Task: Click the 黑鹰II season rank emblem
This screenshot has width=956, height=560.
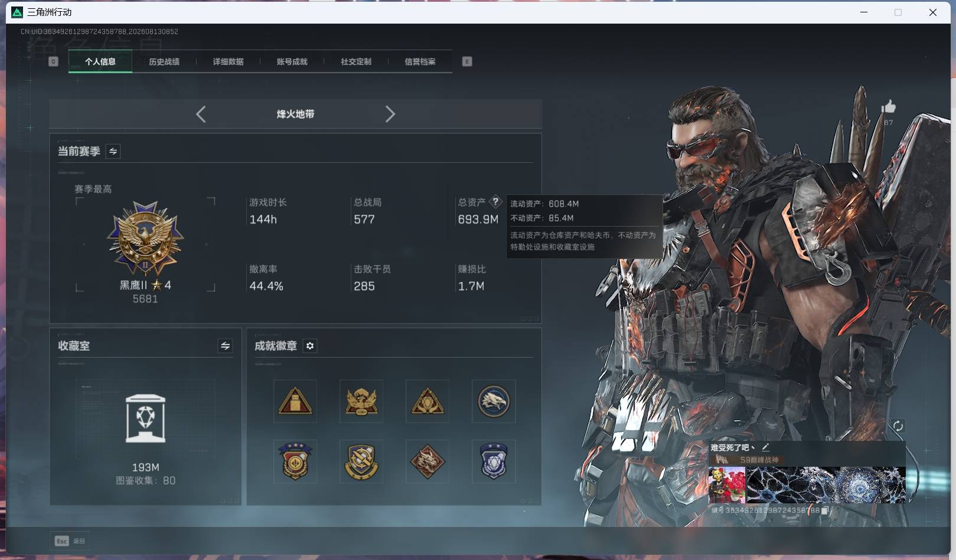Action: (x=145, y=238)
